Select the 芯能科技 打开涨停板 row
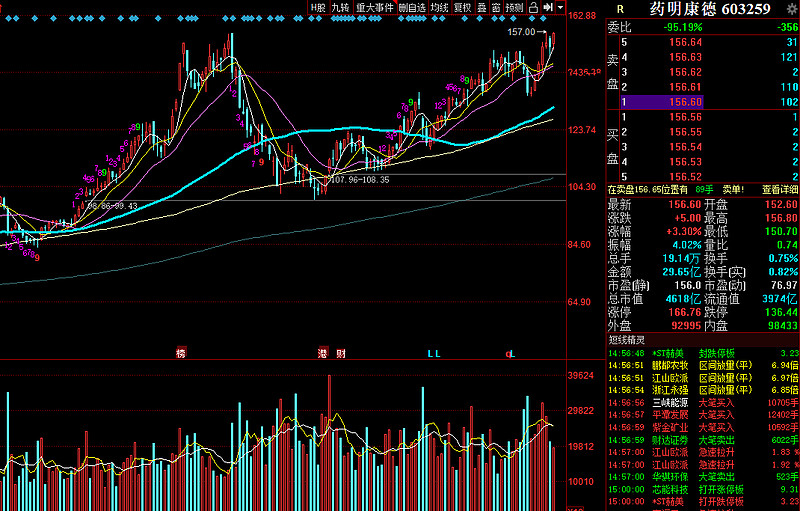 tap(703, 489)
